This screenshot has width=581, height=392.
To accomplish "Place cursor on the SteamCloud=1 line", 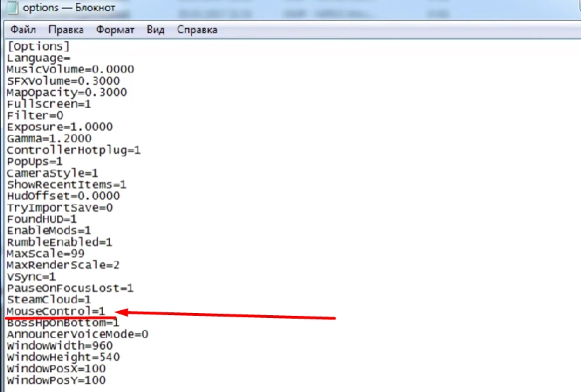I will (x=49, y=300).
